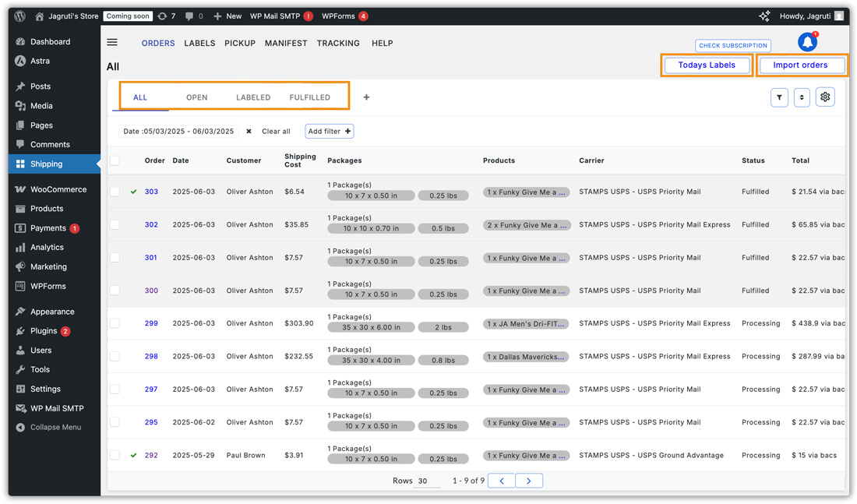Click the Todays Labels button
The width and height of the screenshot is (857, 504).
pos(707,65)
